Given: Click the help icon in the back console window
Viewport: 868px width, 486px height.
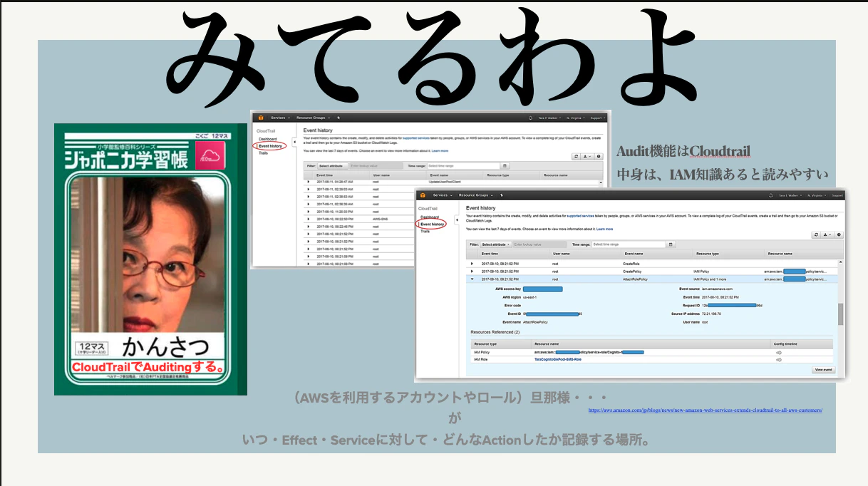Looking at the screenshot, I should (x=599, y=156).
